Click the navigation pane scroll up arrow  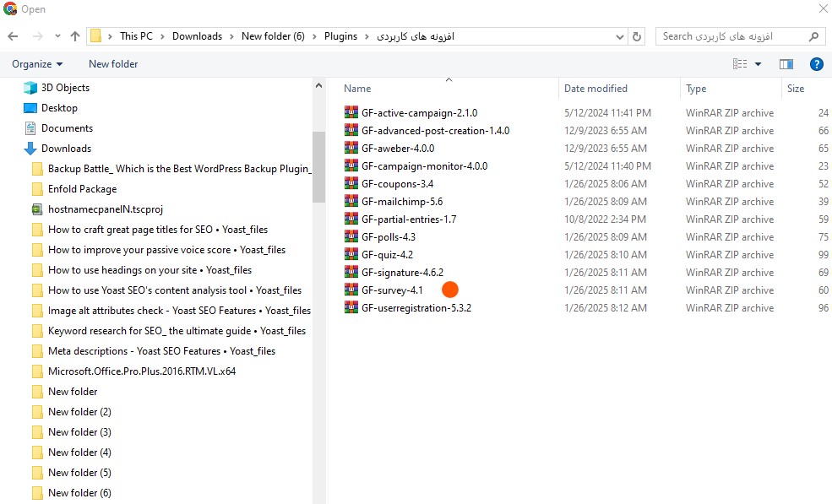(318, 85)
